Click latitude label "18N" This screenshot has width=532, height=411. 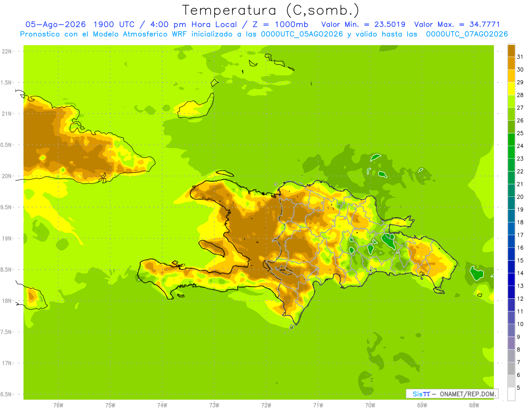click(x=6, y=301)
